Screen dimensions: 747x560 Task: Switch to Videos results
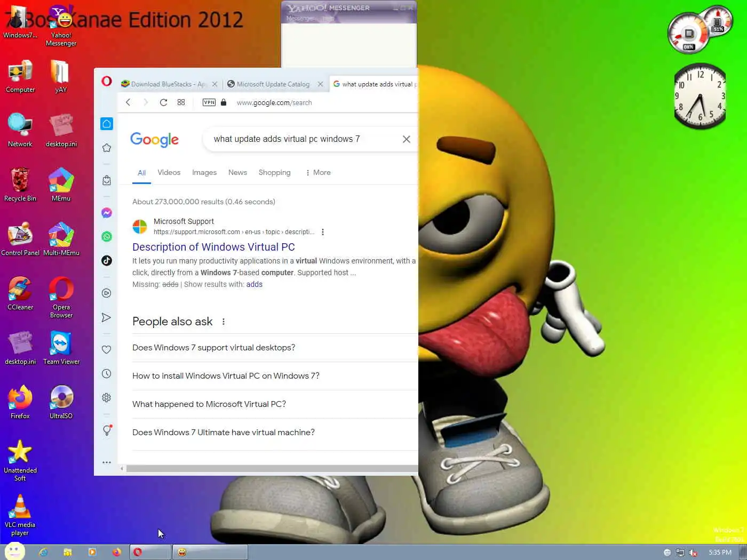coord(169,173)
